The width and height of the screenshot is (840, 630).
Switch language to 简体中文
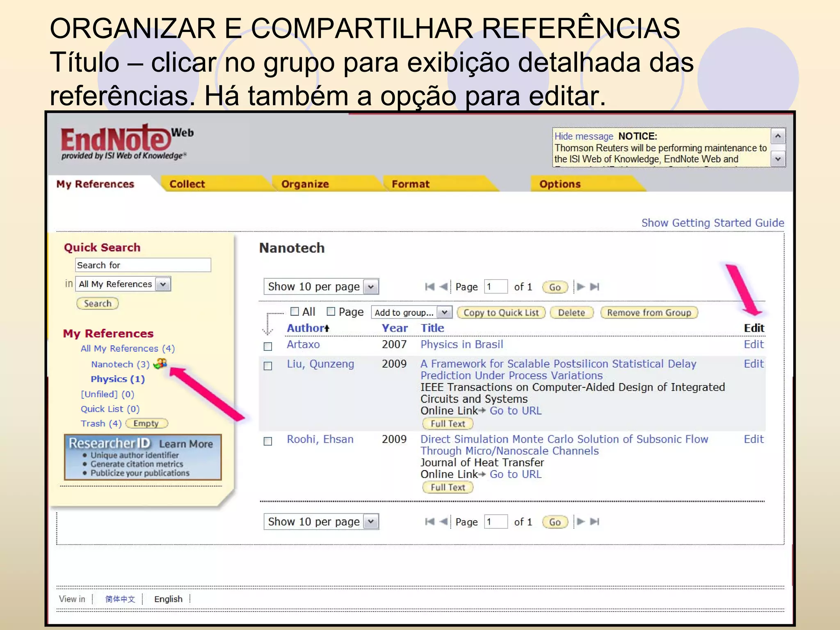120,599
